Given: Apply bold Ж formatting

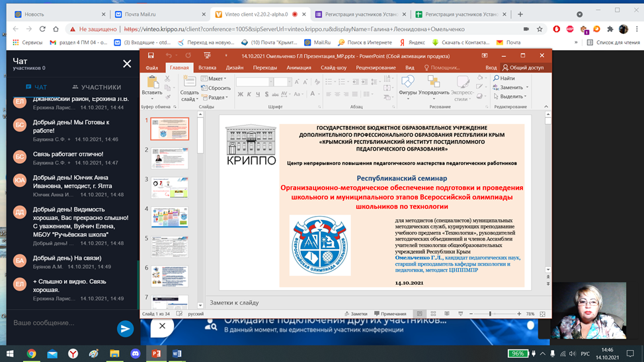Looking at the screenshot, I should [x=240, y=94].
